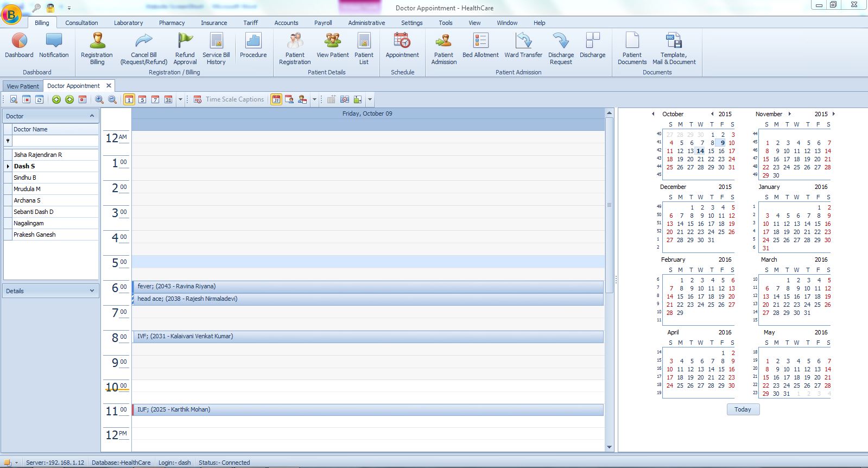
Task: Open the Notification ribbon icon
Action: click(x=54, y=46)
